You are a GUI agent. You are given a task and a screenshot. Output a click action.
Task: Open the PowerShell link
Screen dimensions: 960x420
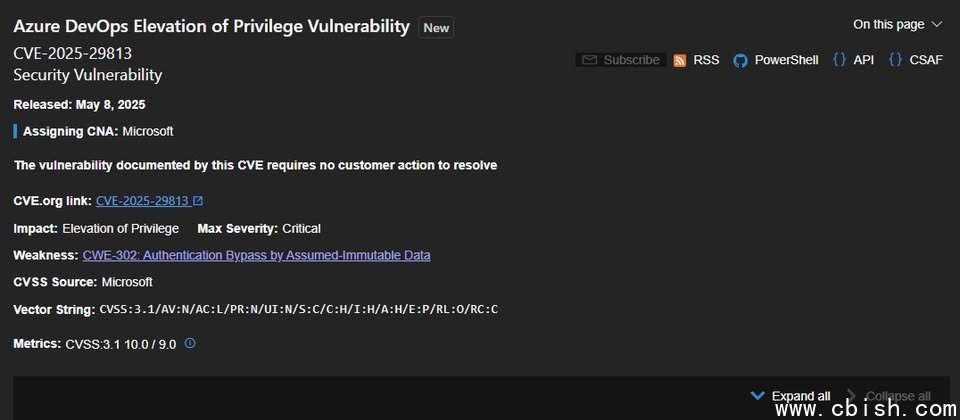pyautogui.click(x=776, y=60)
